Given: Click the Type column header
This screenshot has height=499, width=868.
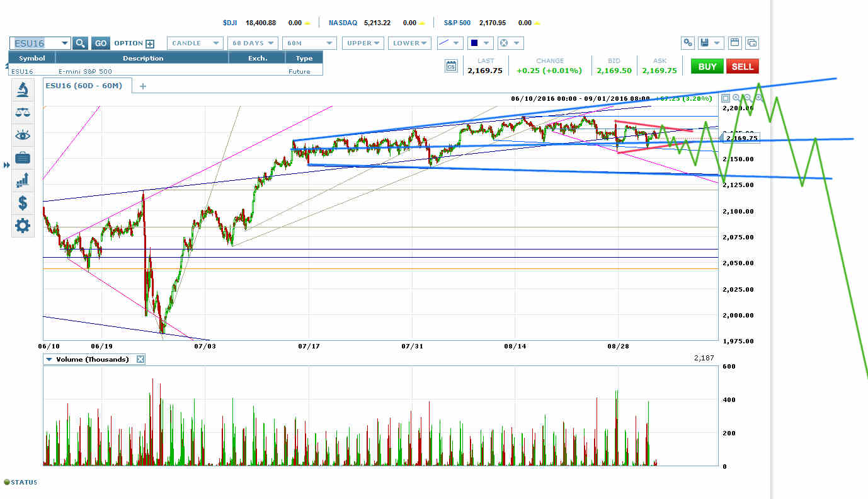Looking at the screenshot, I should tap(304, 58).
